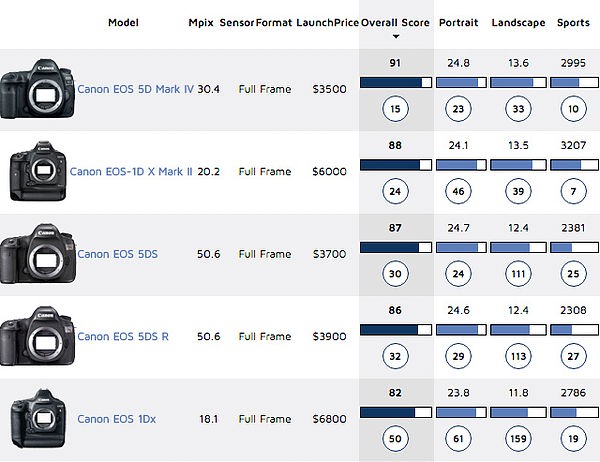
Task: Click the sports rank 7 circle badge
Action: [573, 191]
